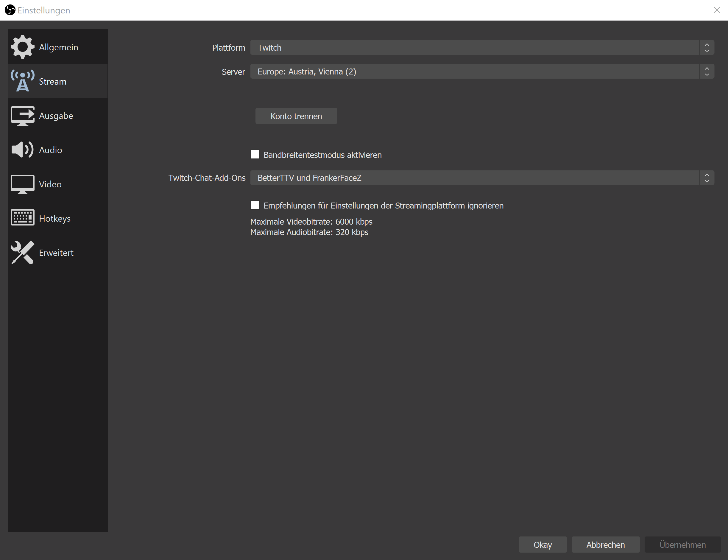Image resolution: width=728 pixels, height=560 pixels.
Task: Open the Twitch-Chat-Add-Ons dropdown
Action: [x=481, y=178]
